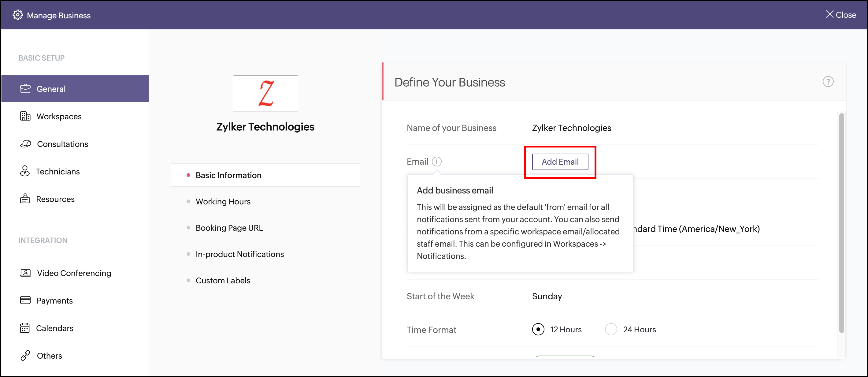Select 24 Hours time format

(610, 329)
